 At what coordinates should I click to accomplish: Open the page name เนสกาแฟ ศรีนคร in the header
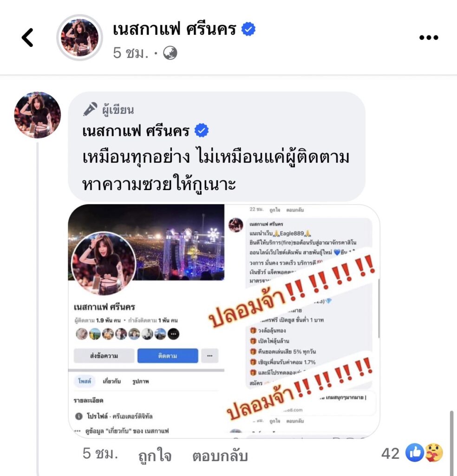coord(174,29)
